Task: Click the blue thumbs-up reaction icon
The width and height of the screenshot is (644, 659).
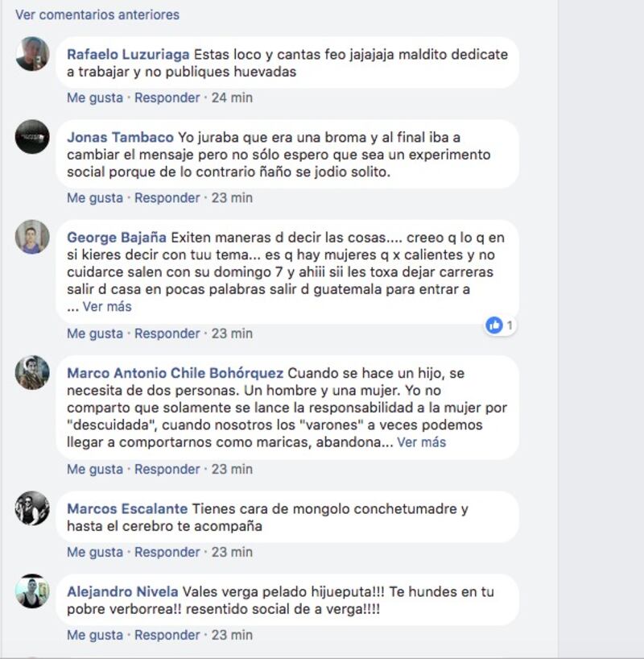Action: (x=494, y=325)
